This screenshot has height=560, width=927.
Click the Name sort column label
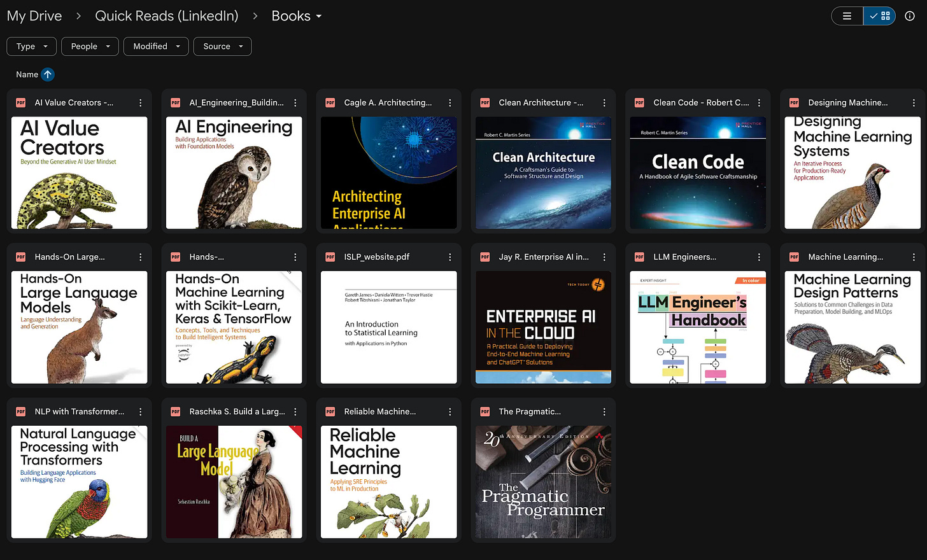(27, 74)
